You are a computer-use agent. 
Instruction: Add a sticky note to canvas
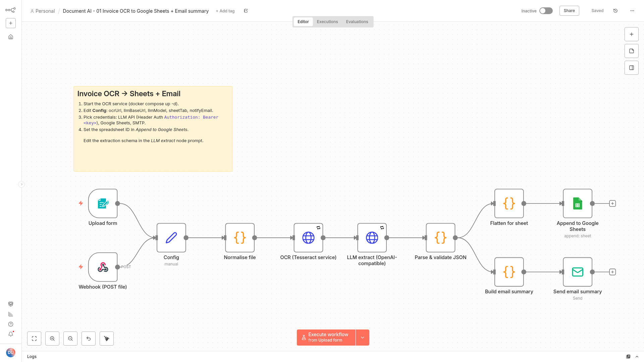coord(632,51)
